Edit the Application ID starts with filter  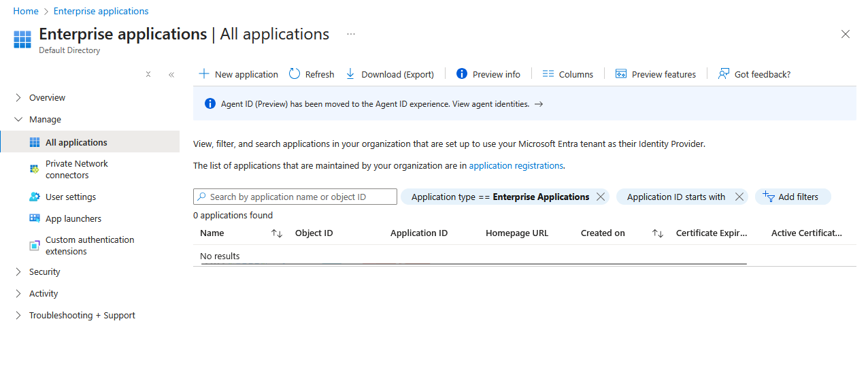tap(676, 197)
